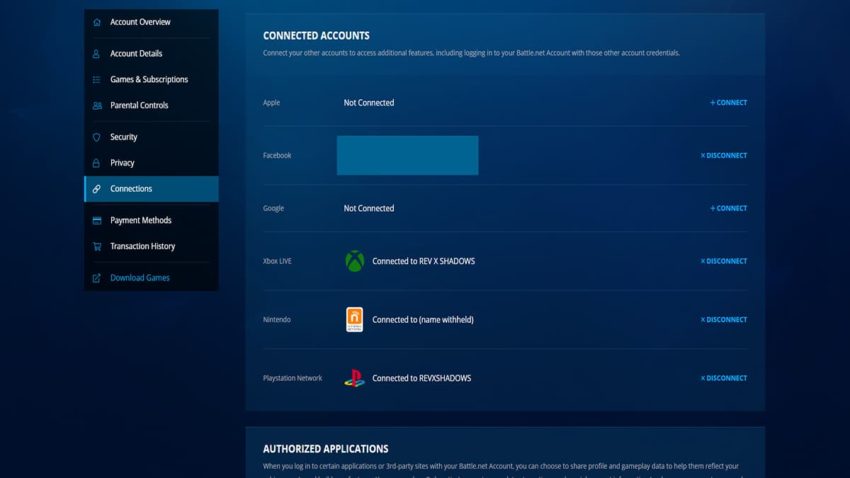Click Apple's Not Connected status text
Viewport: 850px width, 478px height.
pos(369,103)
